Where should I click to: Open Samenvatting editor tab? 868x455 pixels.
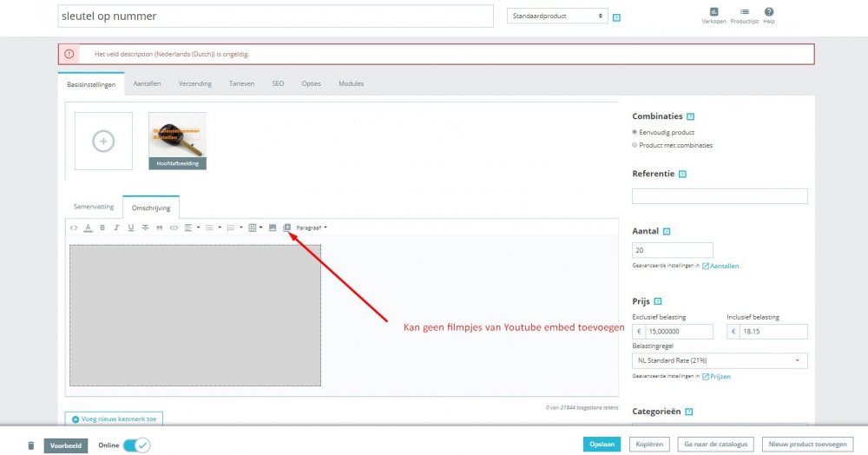point(94,207)
